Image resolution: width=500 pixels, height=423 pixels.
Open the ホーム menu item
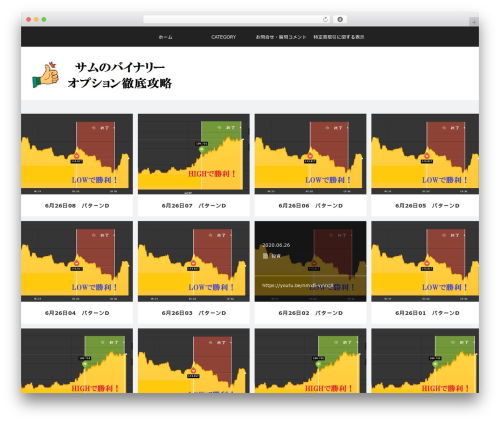coord(165,37)
